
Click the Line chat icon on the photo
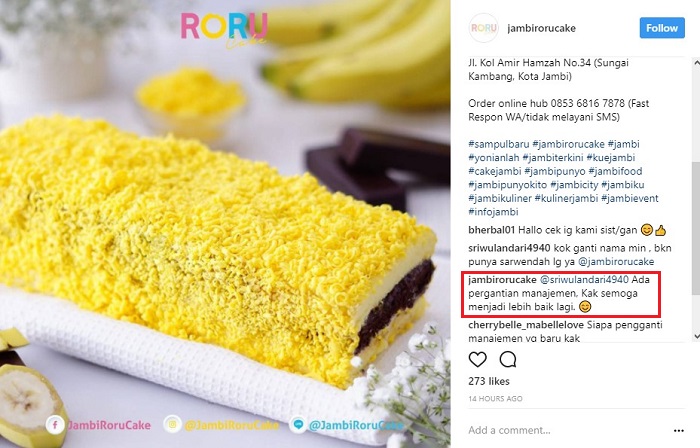298,424
